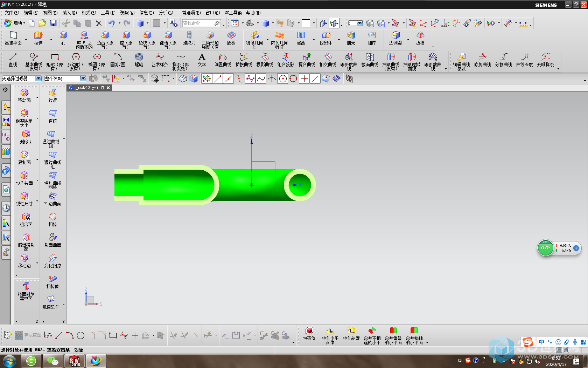The height and width of the screenshot is (368, 588).
Task: Expand the 边倒圆 dropdown arrow
Action: tap(408, 40)
